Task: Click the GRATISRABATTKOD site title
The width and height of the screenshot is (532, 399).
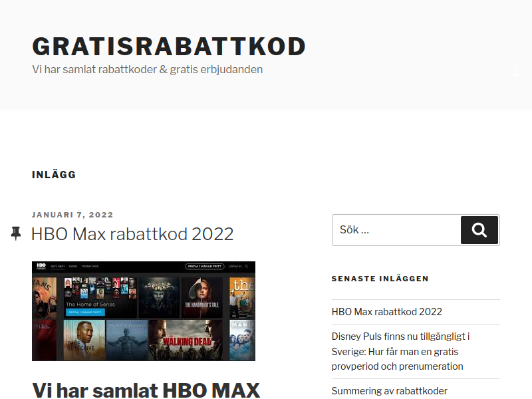Action: [x=169, y=47]
